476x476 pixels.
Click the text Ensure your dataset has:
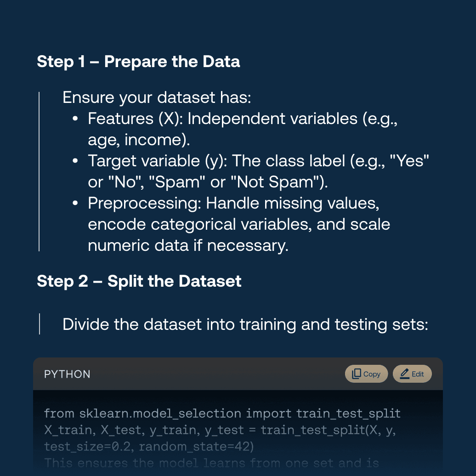click(x=157, y=97)
